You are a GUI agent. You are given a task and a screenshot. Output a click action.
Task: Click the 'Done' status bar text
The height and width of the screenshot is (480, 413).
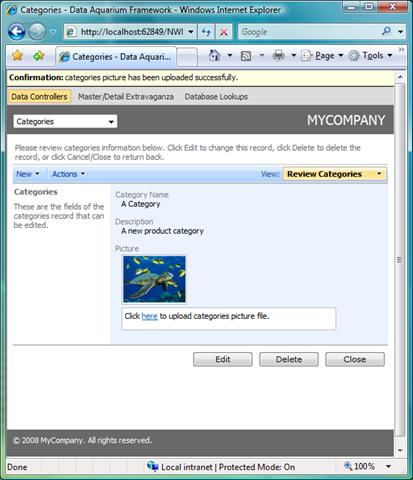[17, 467]
